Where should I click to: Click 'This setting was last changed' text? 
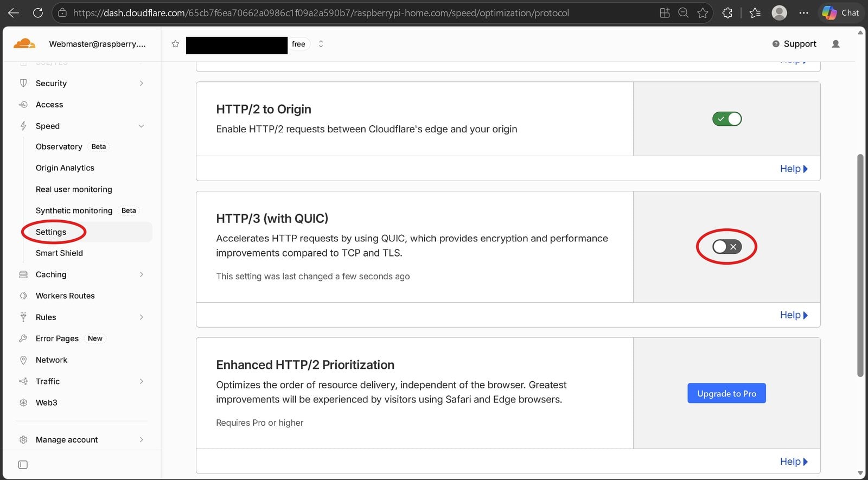(313, 277)
